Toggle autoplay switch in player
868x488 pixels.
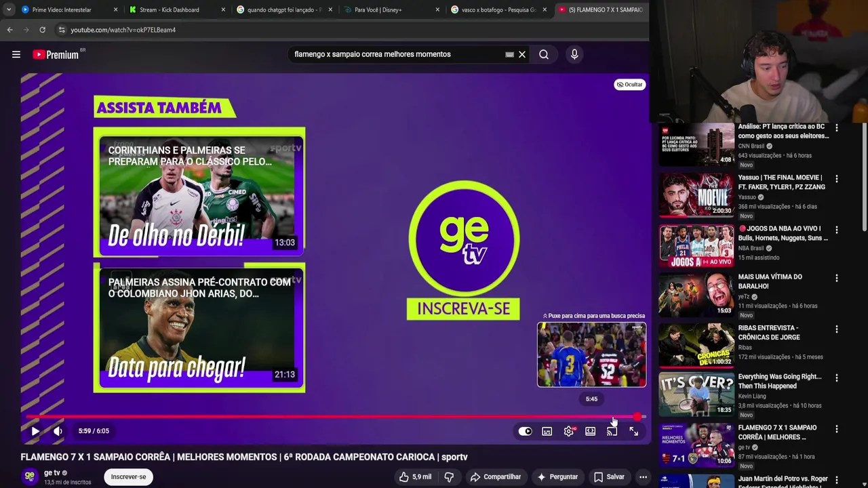point(525,431)
